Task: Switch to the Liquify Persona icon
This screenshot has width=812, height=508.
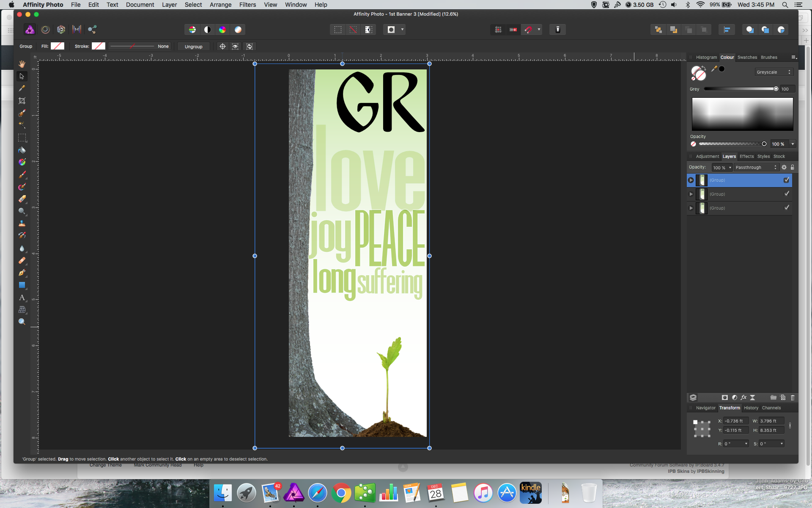Action: point(45,30)
